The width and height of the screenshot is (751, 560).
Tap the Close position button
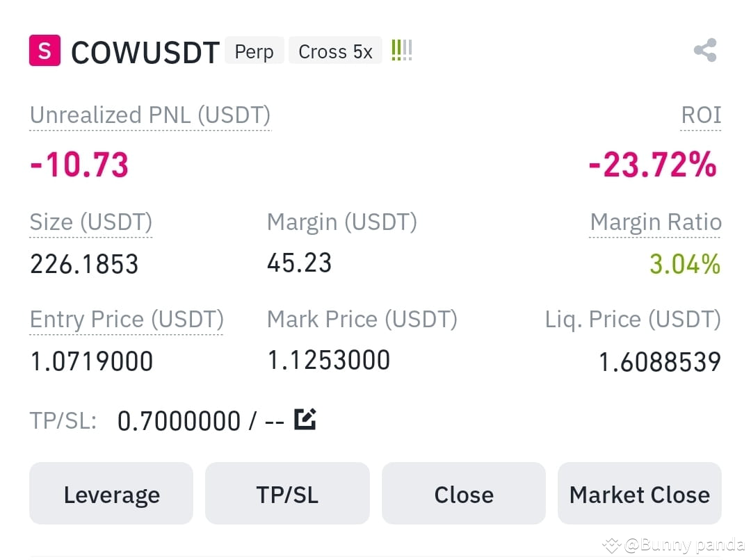click(464, 493)
